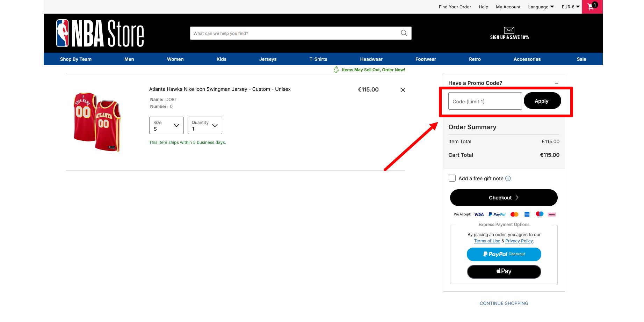Viewport: 644px width, 322px height.
Task: Open the EUR € currency dropdown
Action: click(571, 7)
